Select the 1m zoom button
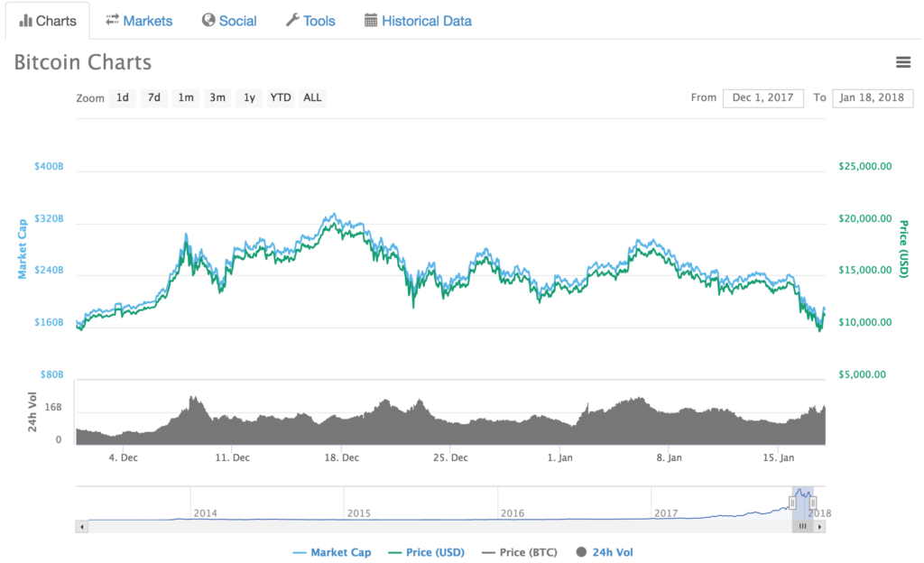924x563 pixels. (x=186, y=97)
